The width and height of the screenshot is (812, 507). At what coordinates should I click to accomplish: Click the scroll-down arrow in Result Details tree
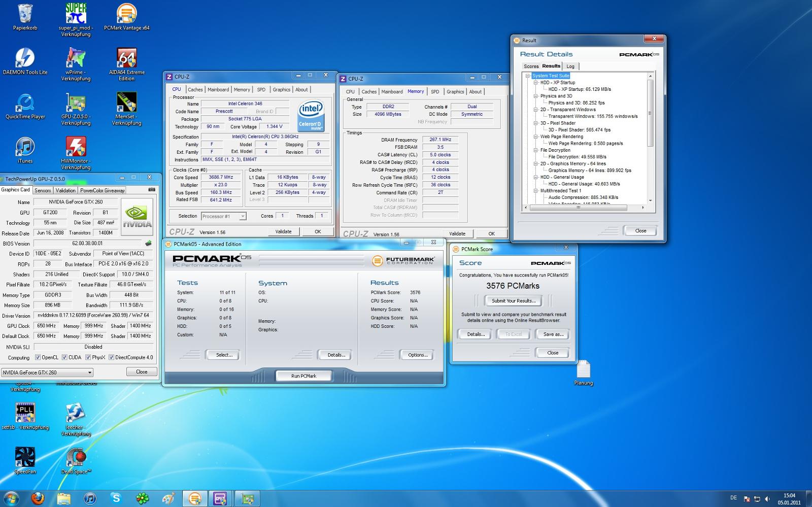pyautogui.click(x=650, y=201)
